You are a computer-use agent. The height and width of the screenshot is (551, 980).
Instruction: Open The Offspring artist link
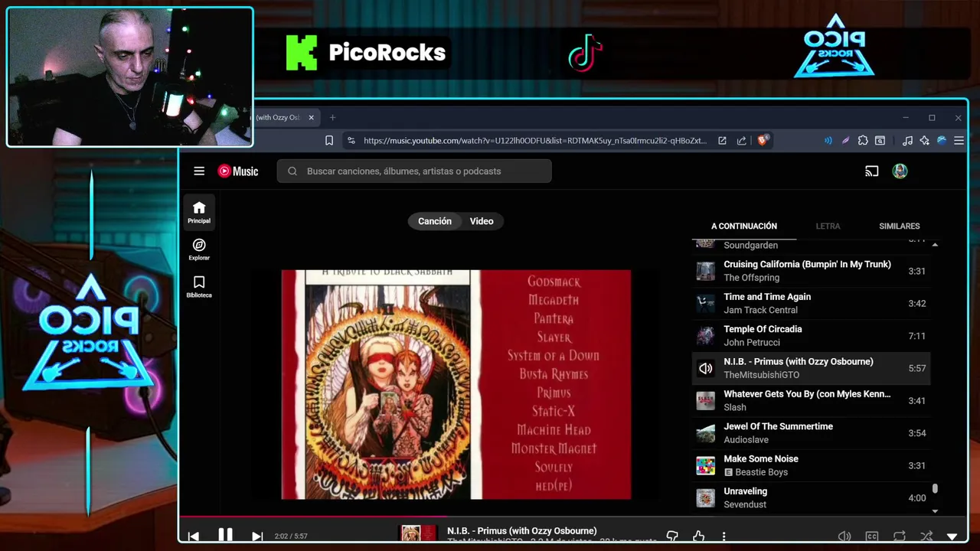[752, 278]
